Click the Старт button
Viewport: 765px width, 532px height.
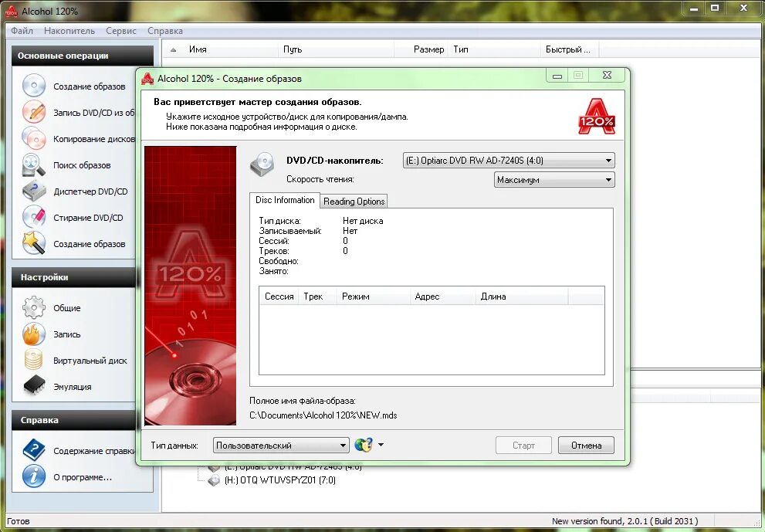pos(523,445)
